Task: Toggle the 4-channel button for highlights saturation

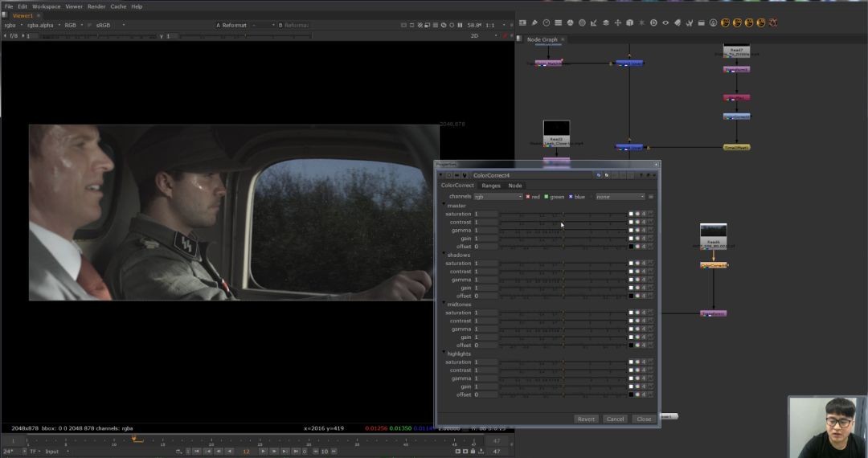Action: (x=644, y=362)
